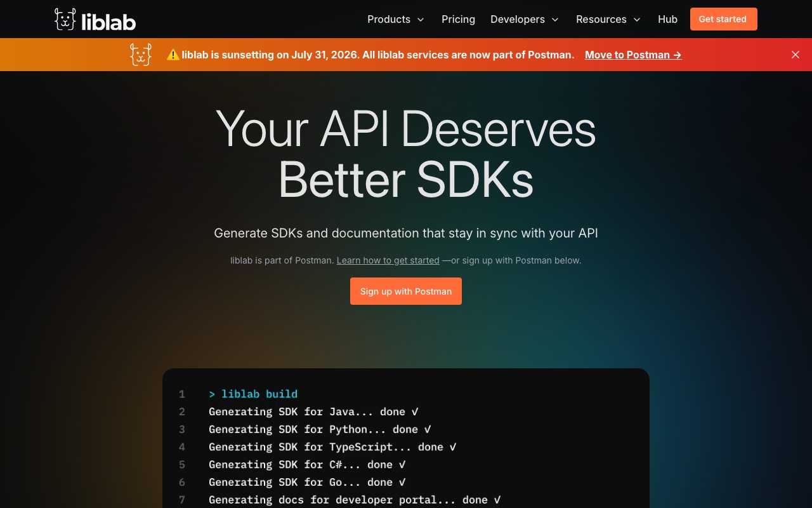The image size is (812, 508).
Task: Click the 'Generating SDK for TypeScript' line
Action: coord(332,447)
